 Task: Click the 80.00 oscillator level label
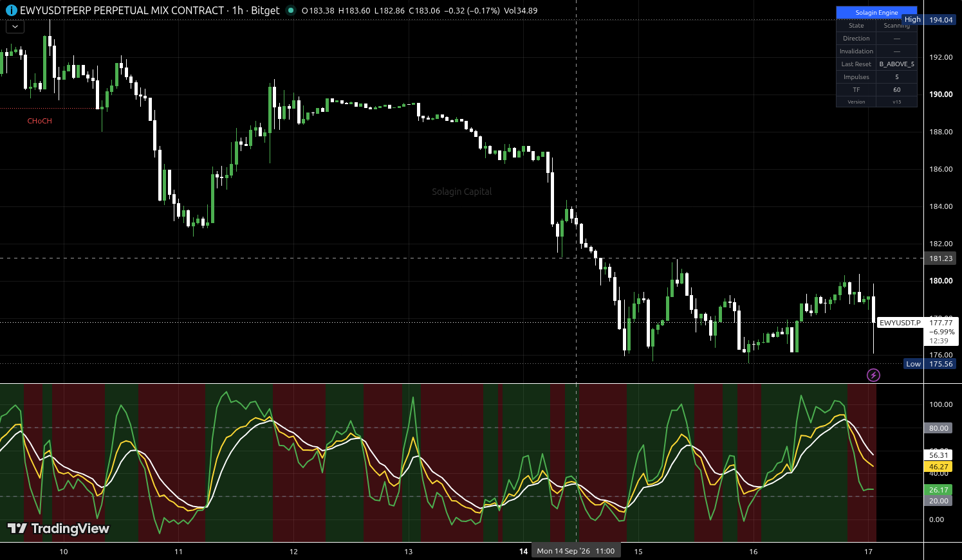pos(938,428)
